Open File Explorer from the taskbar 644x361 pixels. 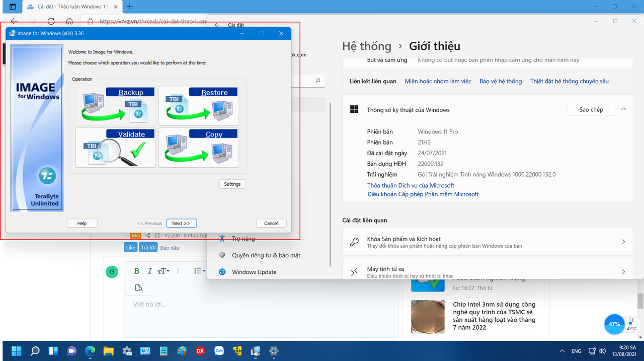[108, 351]
